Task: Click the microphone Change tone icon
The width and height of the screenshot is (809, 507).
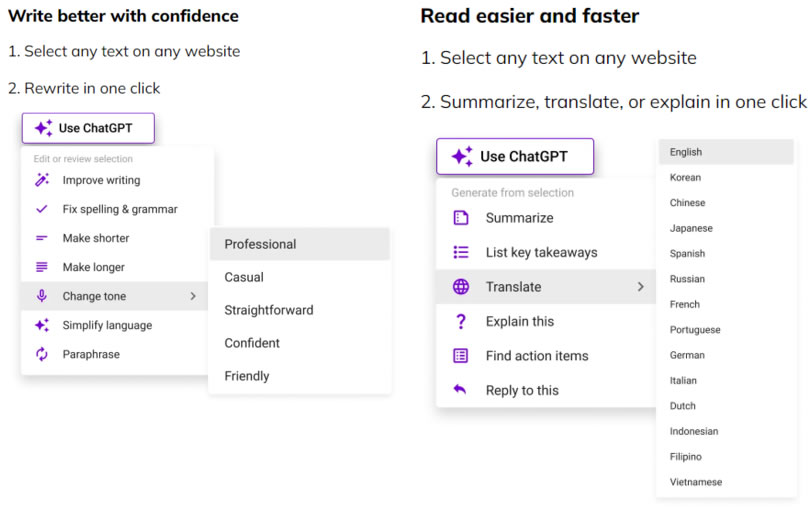Action: click(x=42, y=296)
